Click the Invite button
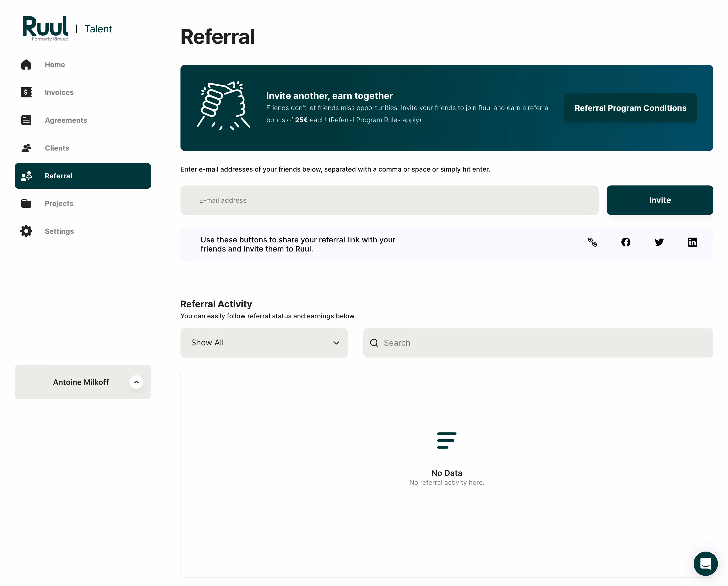Screen dimensions: 728x586 (x=659, y=200)
